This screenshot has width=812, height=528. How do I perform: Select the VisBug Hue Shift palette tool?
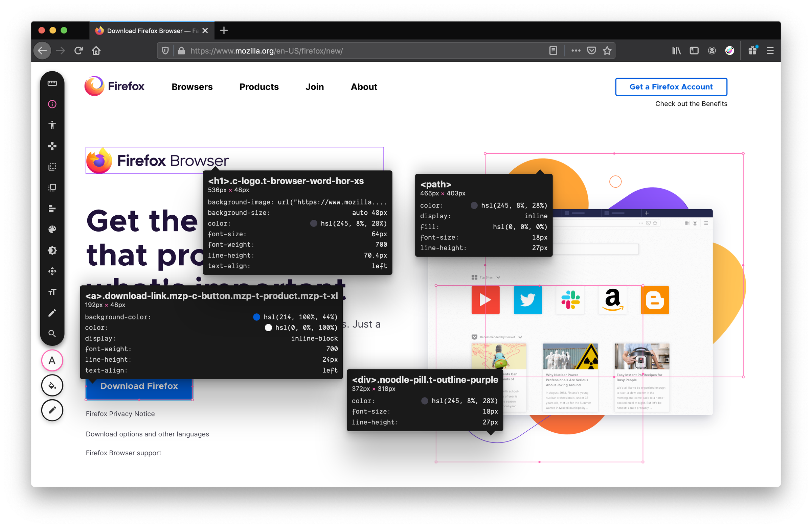click(52, 230)
